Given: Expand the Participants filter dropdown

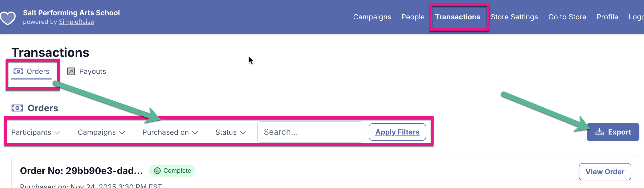Looking at the screenshot, I should [x=36, y=132].
